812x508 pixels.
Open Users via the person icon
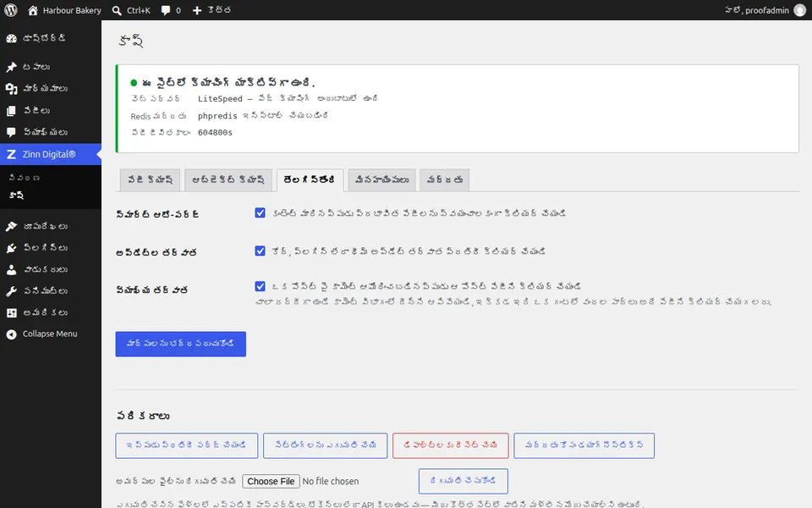coord(11,269)
